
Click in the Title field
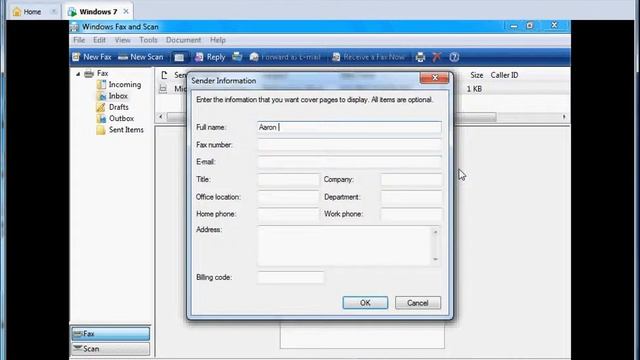click(x=288, y=179)
